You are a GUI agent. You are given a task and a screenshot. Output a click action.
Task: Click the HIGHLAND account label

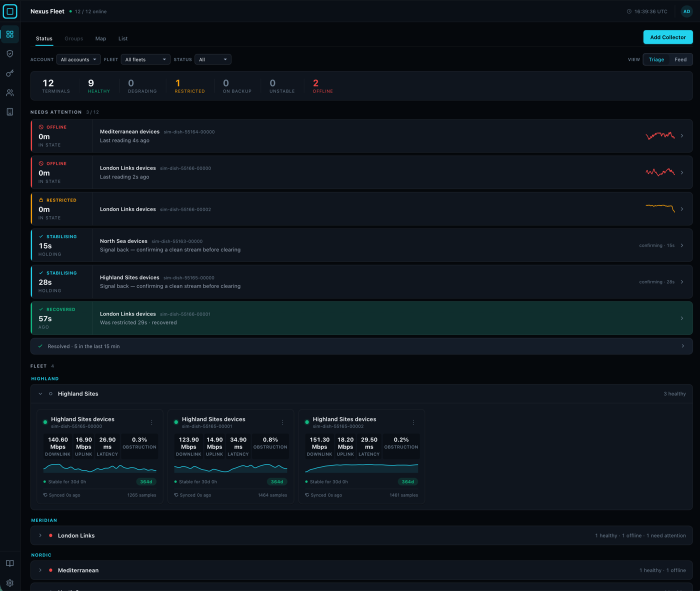pos(45,378)
